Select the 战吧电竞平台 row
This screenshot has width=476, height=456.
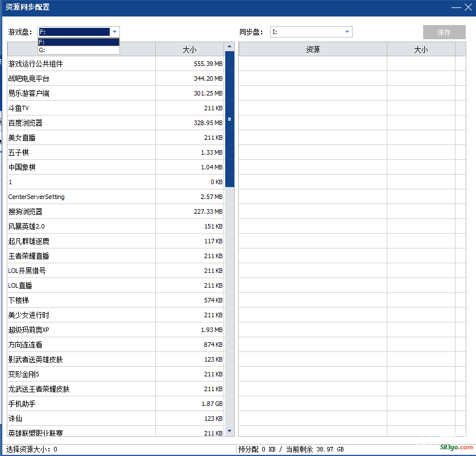(x=115, y=78)
